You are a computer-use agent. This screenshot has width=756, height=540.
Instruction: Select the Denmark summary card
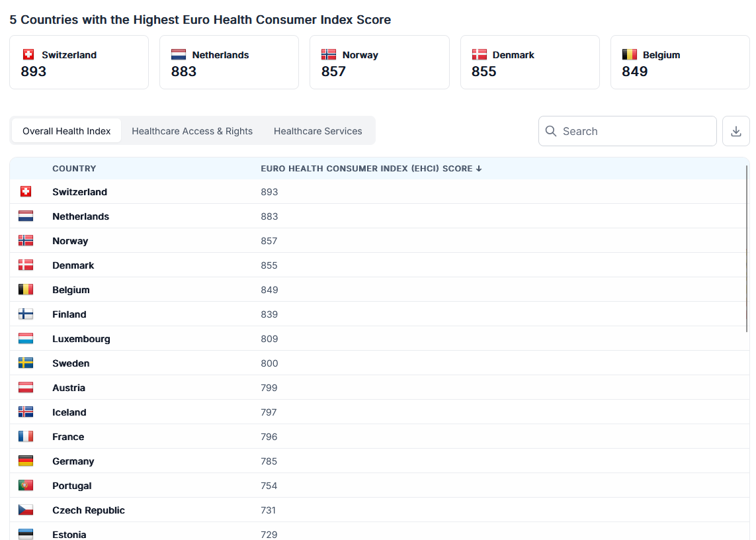click(x=529, y=62)
